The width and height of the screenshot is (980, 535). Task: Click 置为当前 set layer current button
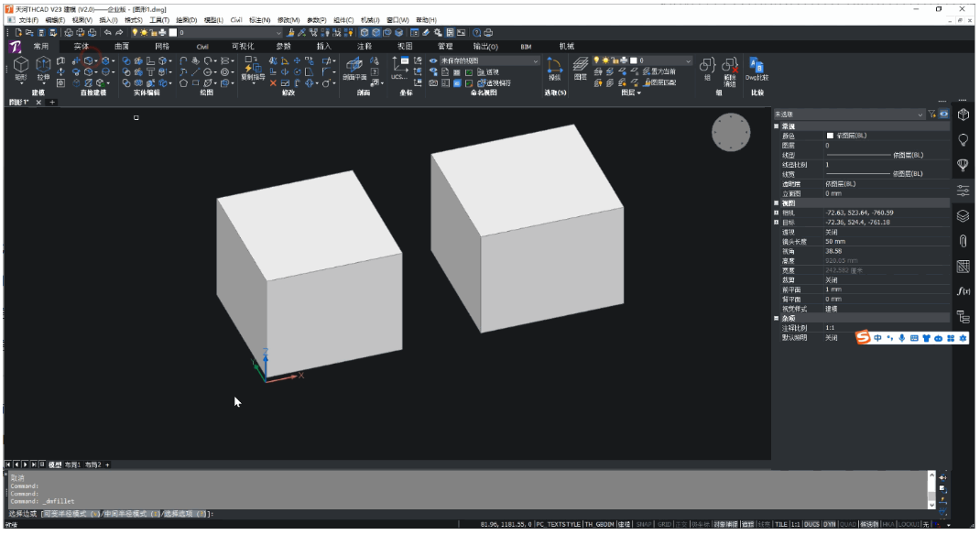point(659,71)
